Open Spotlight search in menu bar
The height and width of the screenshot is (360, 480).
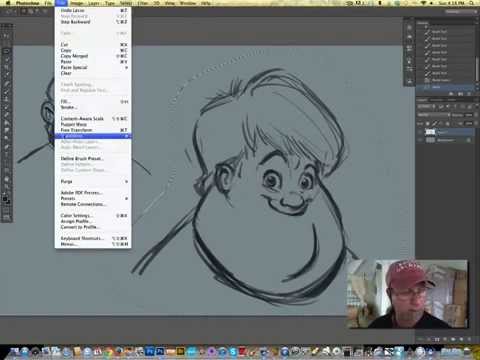click(x=472, y=3)
